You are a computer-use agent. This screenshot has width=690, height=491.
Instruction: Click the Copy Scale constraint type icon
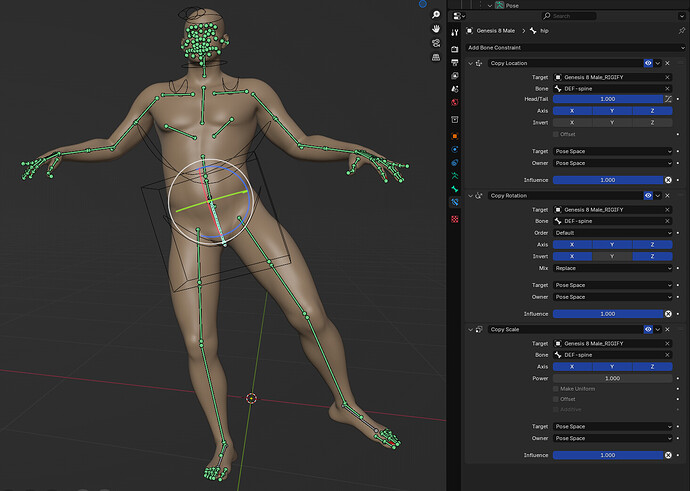tap(479, 330)
